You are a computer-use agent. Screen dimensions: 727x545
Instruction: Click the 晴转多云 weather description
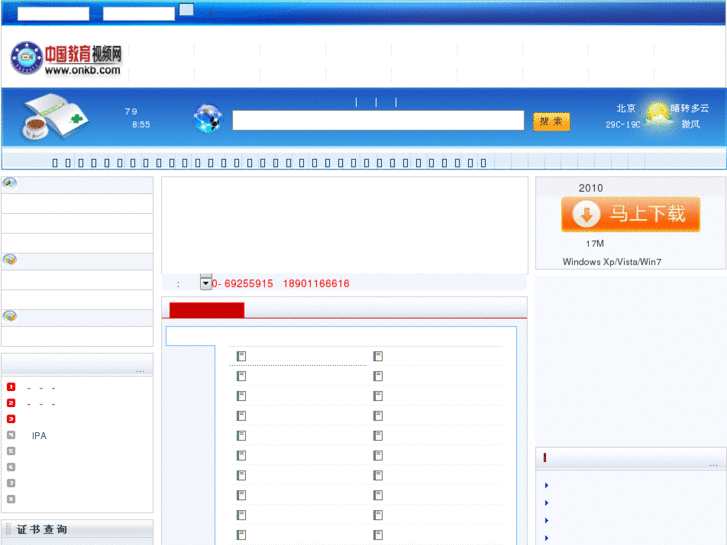690,108
